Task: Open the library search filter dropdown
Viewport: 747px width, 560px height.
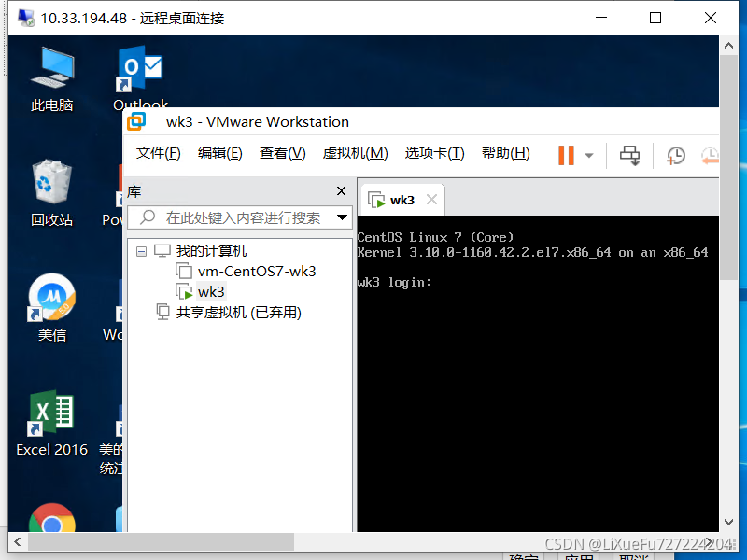Action: click(342, 217)
